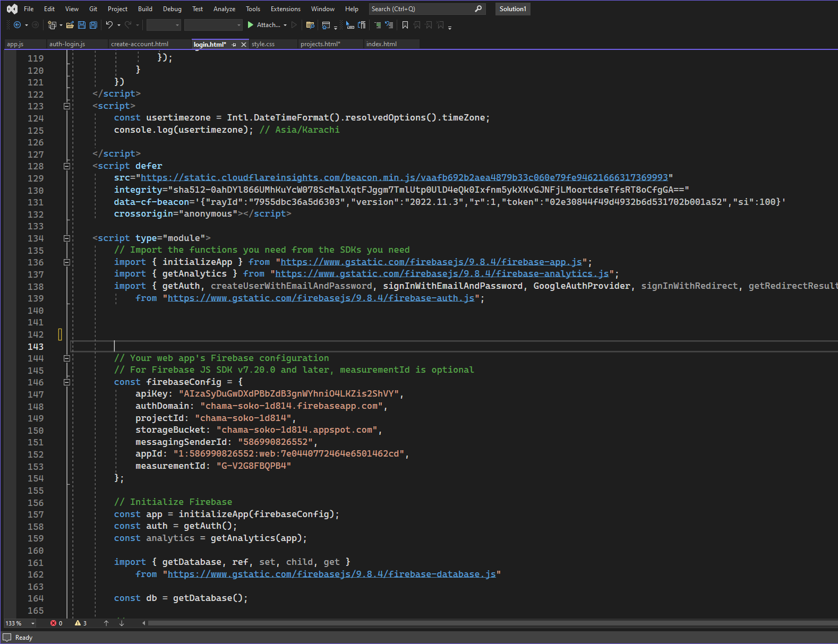Click the Undo icon in toolbar
838x644 pixels.
109,25
